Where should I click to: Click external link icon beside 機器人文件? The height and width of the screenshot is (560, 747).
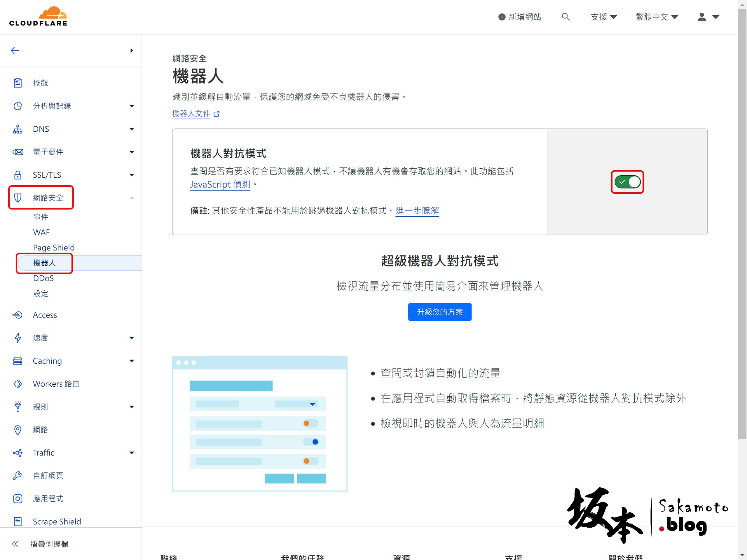tap(217, 114)
